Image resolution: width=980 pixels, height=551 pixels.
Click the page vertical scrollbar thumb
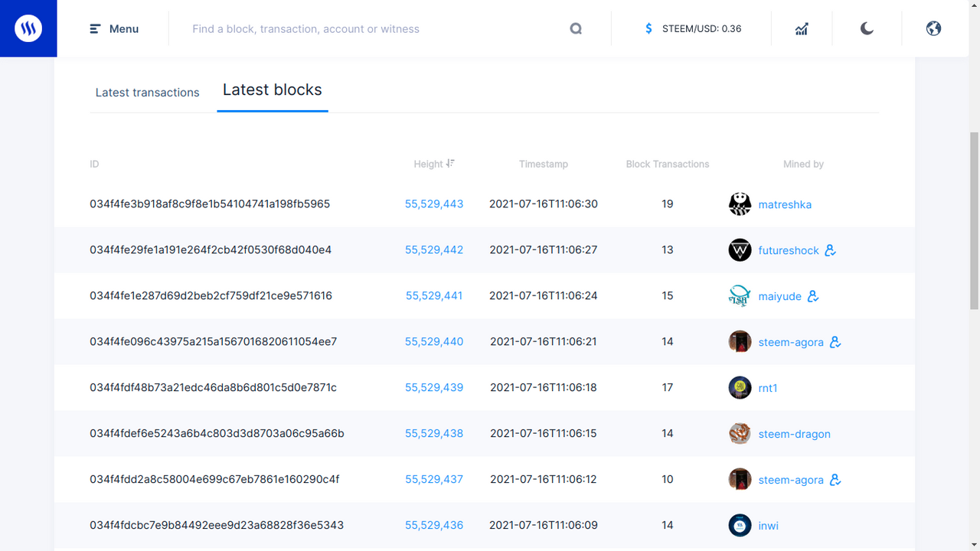(x=975, y=221)
